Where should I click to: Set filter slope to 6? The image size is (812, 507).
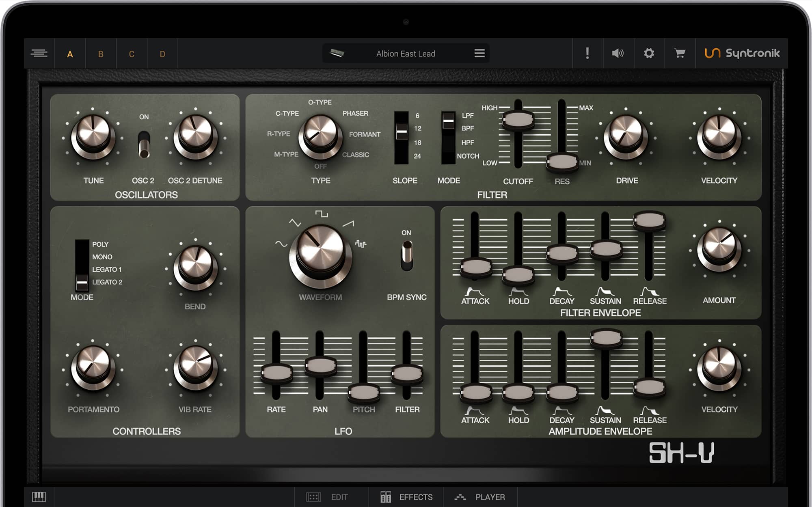pos(417,116)
